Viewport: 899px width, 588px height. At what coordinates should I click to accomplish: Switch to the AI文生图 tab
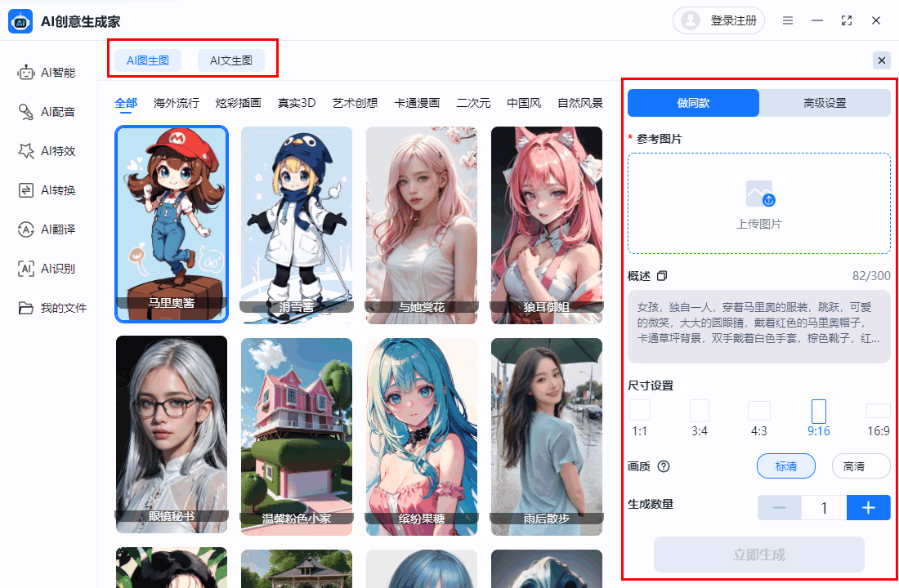(x=231, y=60)
